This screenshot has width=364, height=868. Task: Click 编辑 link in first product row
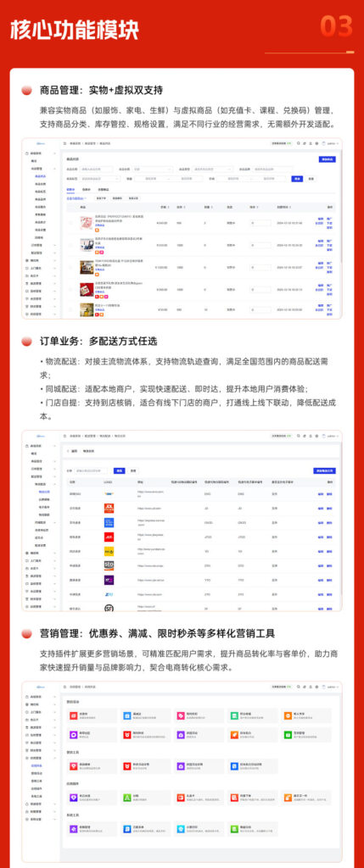pyautogui.click(x=320, y=220)
